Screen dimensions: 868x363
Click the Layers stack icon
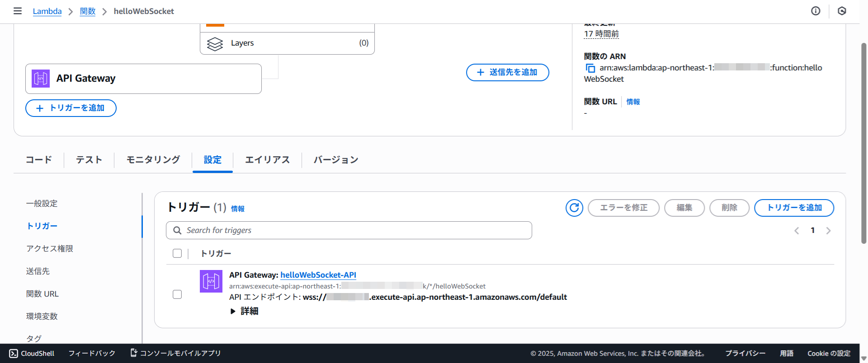click(215, 43)
